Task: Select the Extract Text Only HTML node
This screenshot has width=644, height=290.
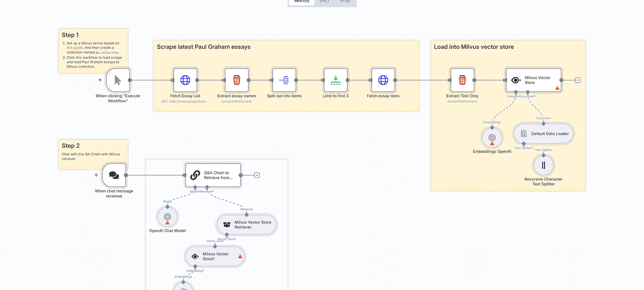Action: click(x=462, y=80)
